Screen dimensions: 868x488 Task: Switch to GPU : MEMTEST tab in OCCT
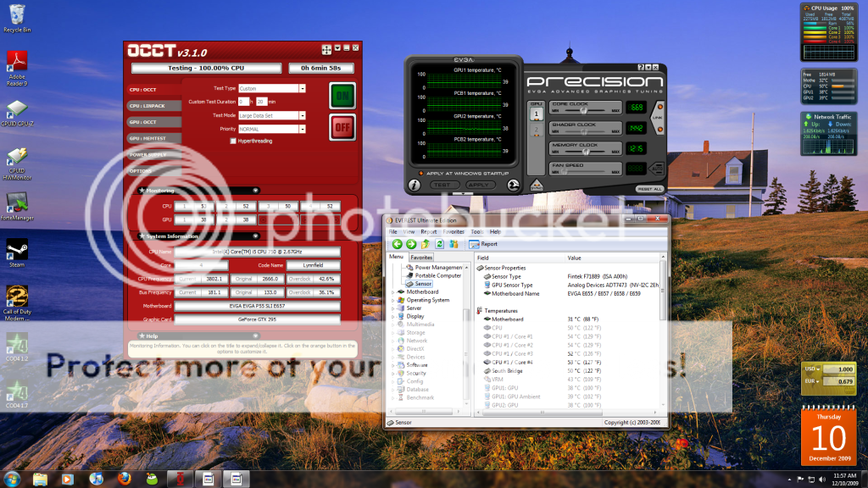tap(154, 138)
